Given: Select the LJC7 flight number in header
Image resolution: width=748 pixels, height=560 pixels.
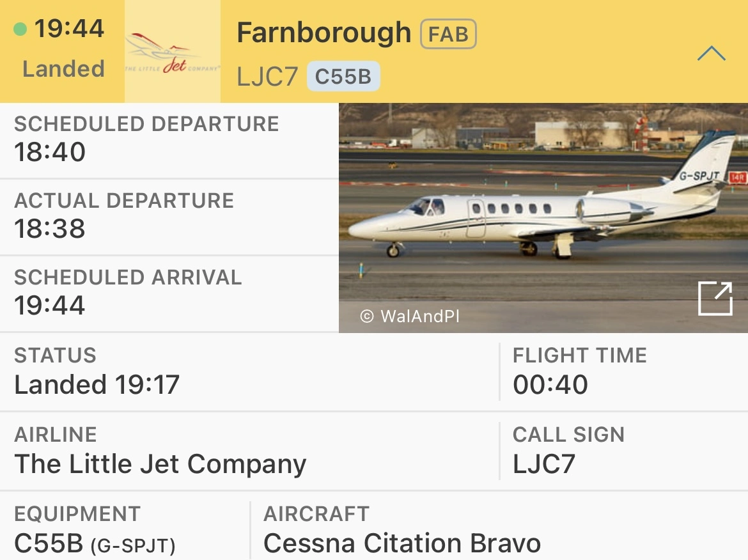Looking at the screenshot, I should click(x=267, y=77).
